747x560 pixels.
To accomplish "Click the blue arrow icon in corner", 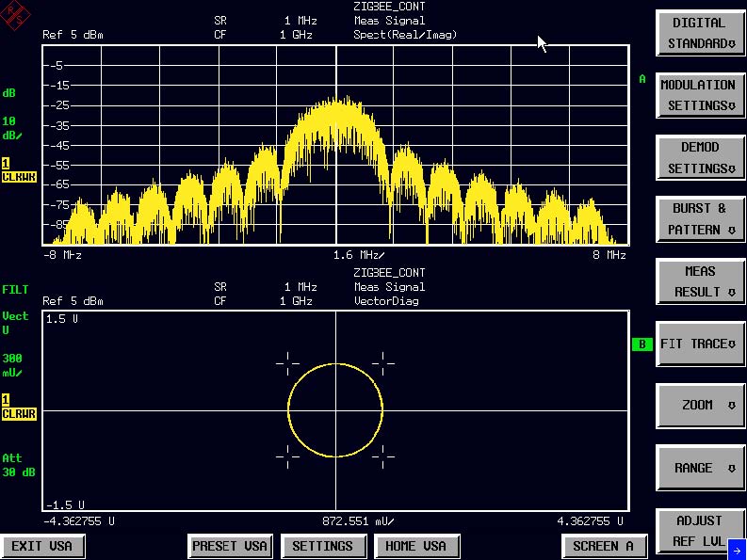I will (x=736, y=552).
